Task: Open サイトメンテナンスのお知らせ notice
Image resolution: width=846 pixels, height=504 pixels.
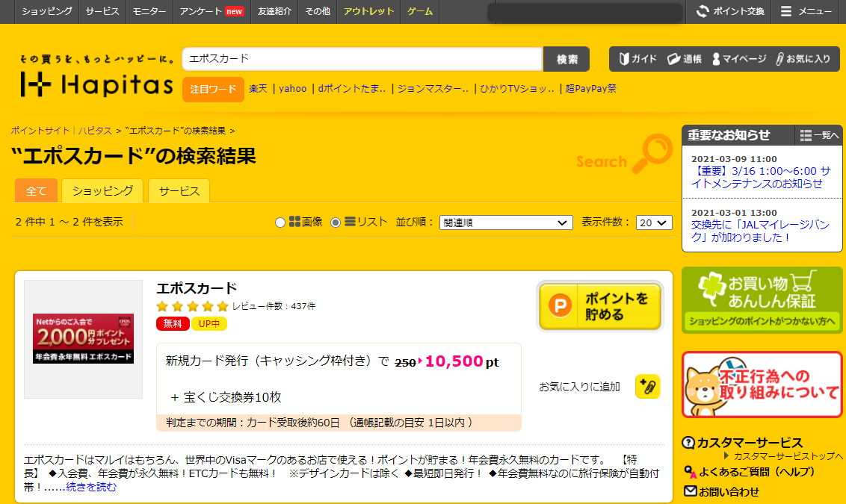Action: pos(761,178)
